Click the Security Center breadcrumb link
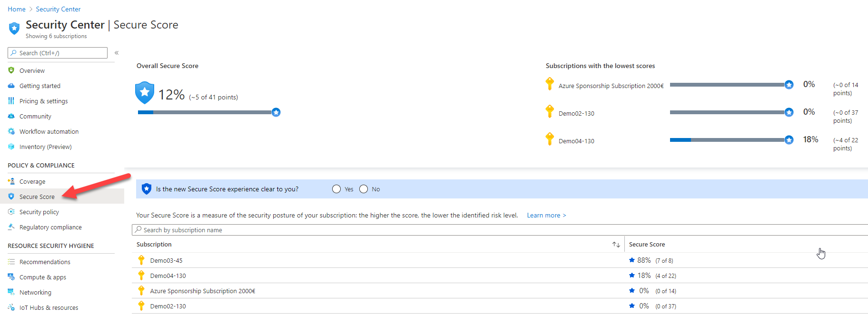Image resolution: width=868 pixels, height=316 pixels. [x=58, y=9]
